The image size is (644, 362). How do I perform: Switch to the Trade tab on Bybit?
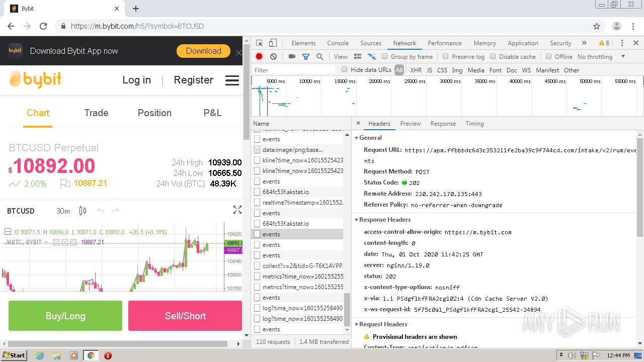[x=96, y=113]
